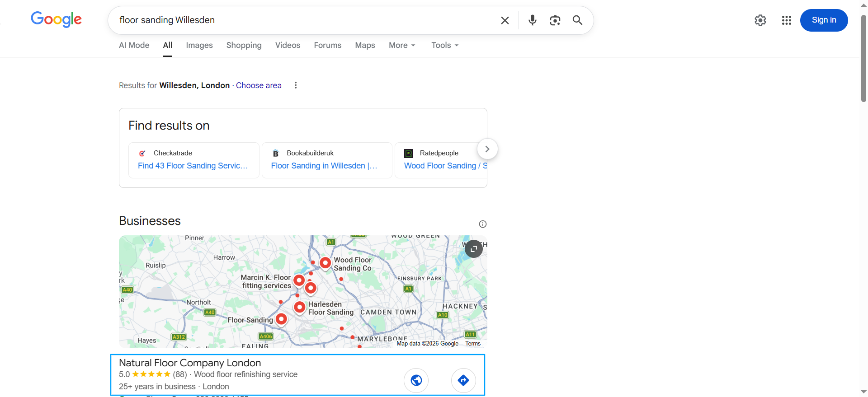868x397 pixels.
Task: Expand the map with the fullscreen icon
Action: pyautogui.click(x=474, y=249)
